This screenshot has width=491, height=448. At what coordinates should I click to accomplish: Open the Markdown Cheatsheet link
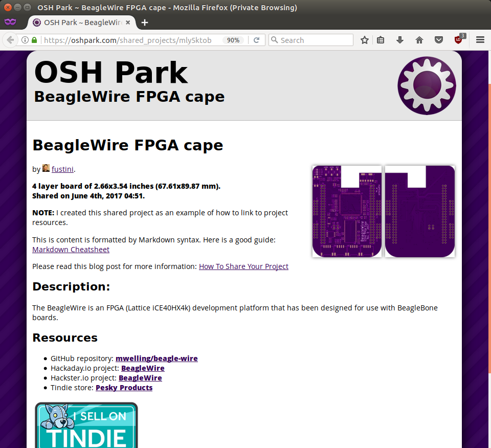tap(71, 249)
